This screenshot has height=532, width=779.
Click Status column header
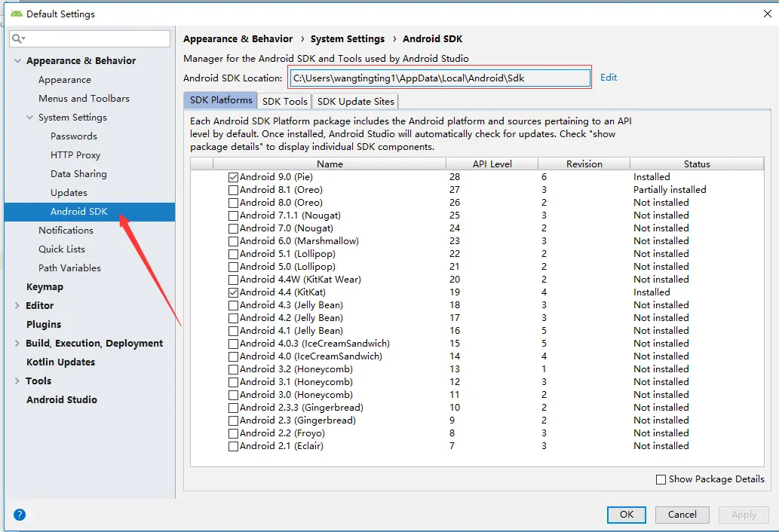tap(697, 164)
